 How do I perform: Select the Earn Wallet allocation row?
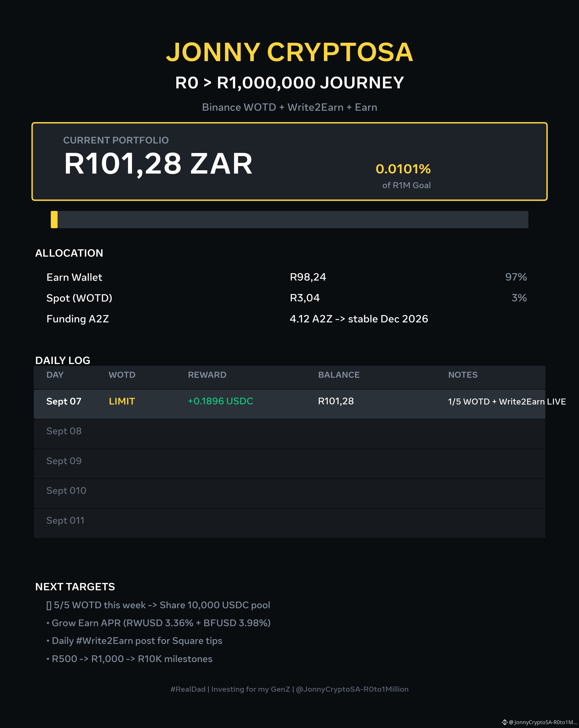(286, 277)
